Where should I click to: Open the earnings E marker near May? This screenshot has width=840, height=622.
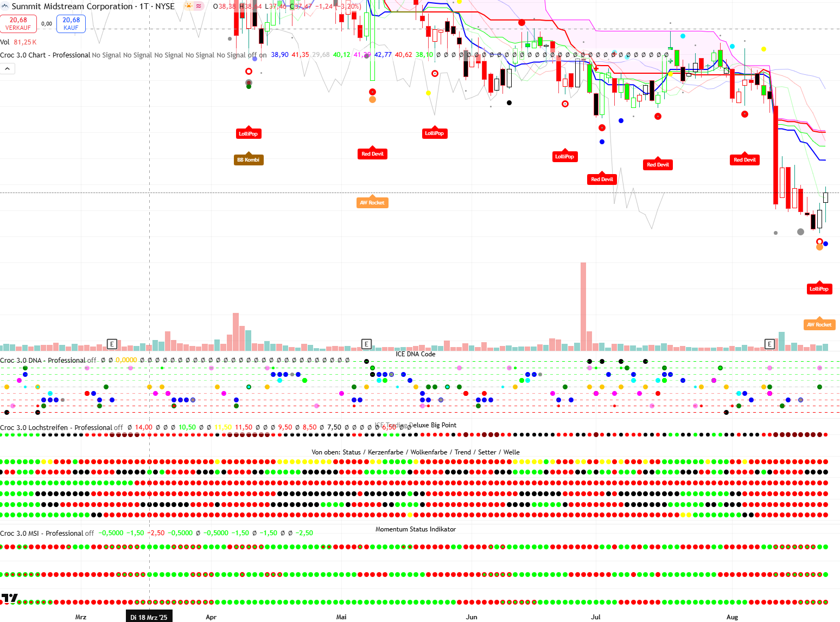[366, 344]
